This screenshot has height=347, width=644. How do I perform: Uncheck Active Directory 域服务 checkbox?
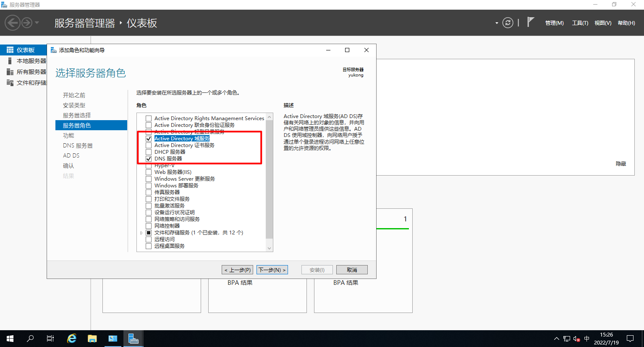[x=149, y=139]
